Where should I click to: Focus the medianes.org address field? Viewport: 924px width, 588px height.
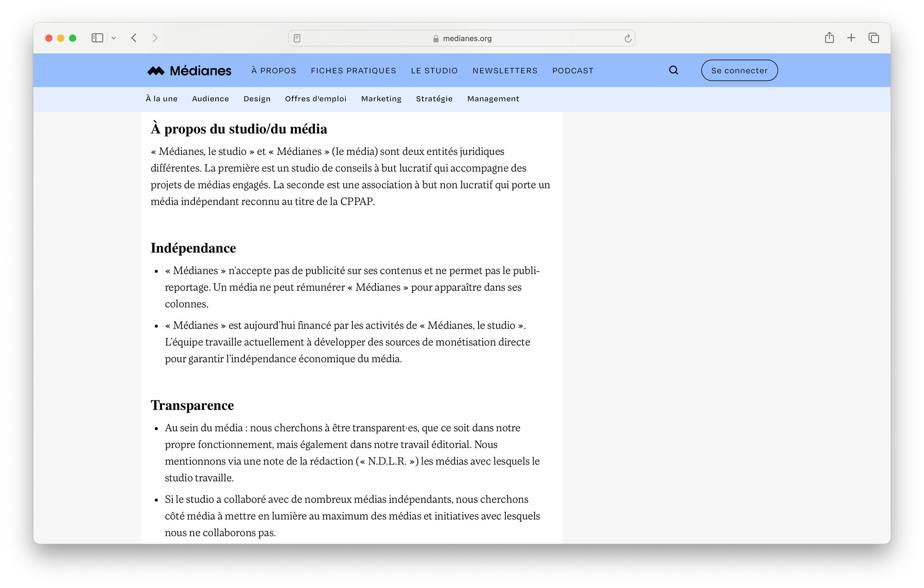462,38
